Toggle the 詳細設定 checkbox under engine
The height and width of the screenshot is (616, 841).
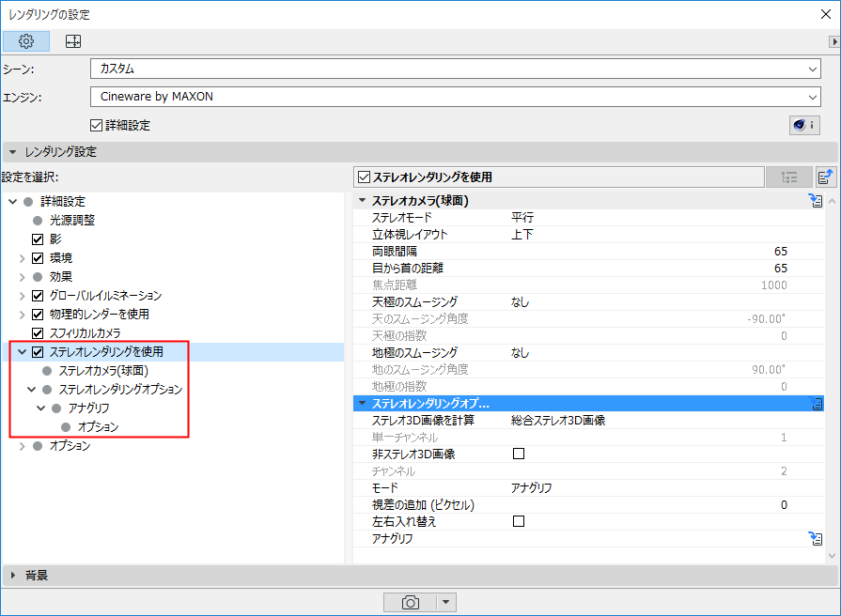coord(96,126)
